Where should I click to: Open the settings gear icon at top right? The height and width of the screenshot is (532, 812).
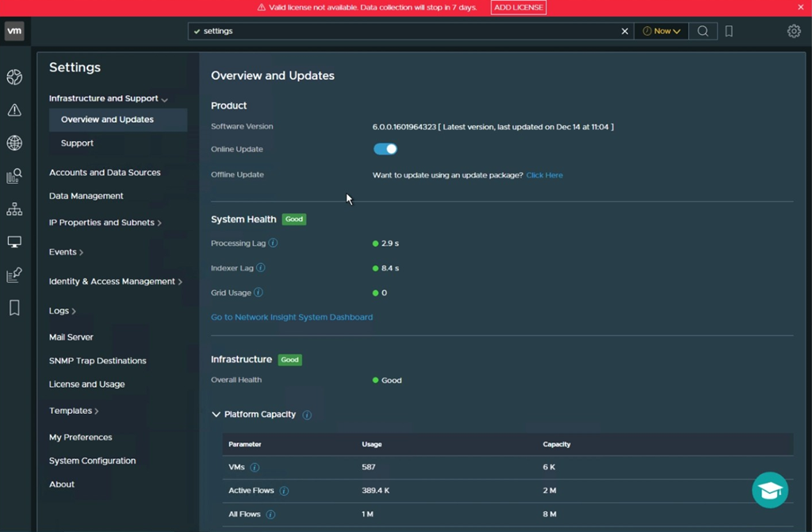794,31
